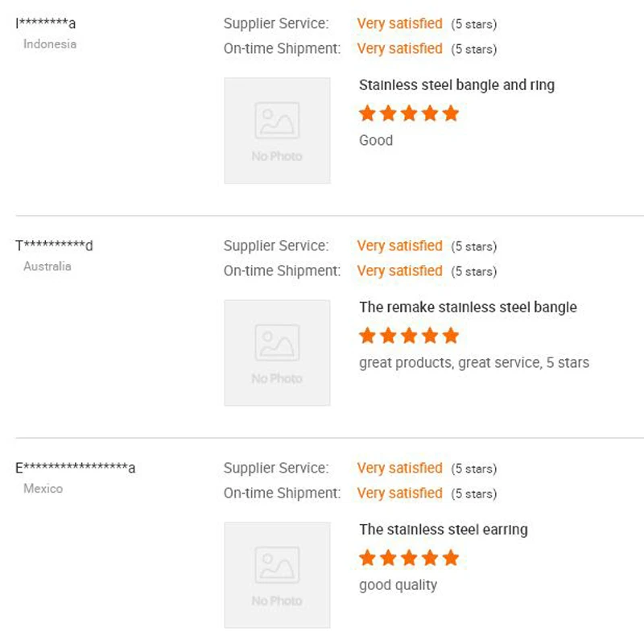The height and width of the screenshot is (644, 644).
Task: Select the No Photo thumbnail for Mexico review
Action: (277, 575)
